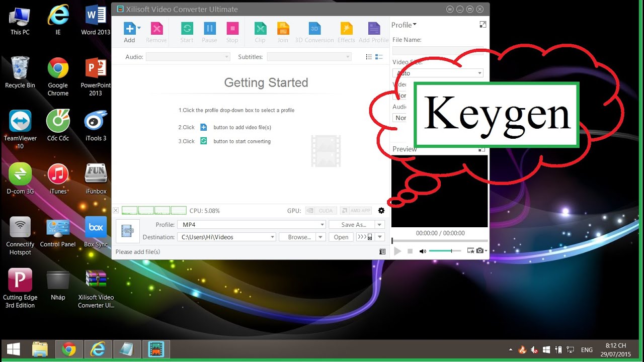Image resolution: width=644 pixels, height=362 pixels.
Task: Click the log icon in the status bar
Action: pos(382,251)
